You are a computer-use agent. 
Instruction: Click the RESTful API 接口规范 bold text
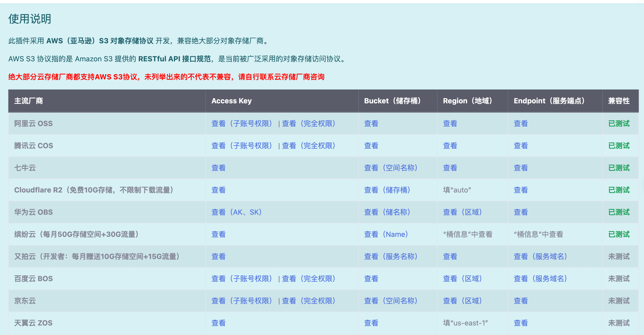click(x=175, y=59)
